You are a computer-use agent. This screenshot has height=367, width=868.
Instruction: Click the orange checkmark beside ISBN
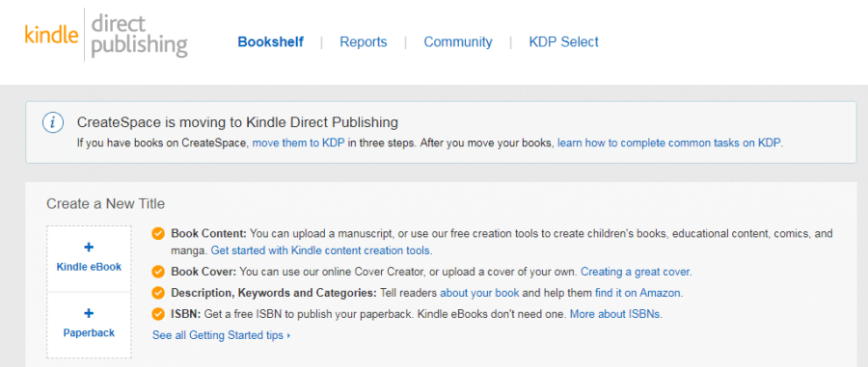point(158,314)
